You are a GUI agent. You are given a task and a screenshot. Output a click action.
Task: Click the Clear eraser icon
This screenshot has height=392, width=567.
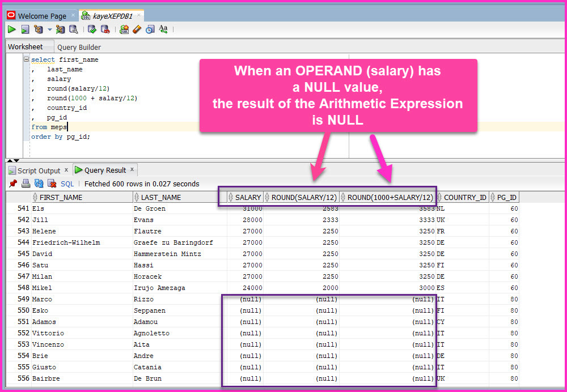137,29
